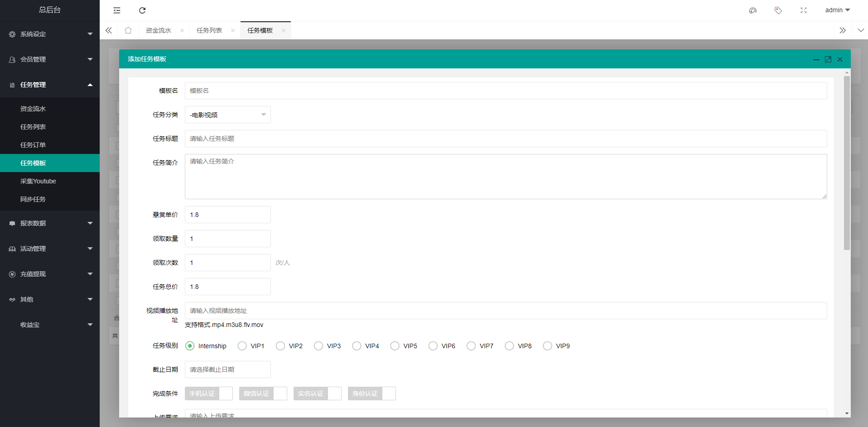
Task: Maximize the 添加任务模板 dialog
Action: tap(828, 59)
